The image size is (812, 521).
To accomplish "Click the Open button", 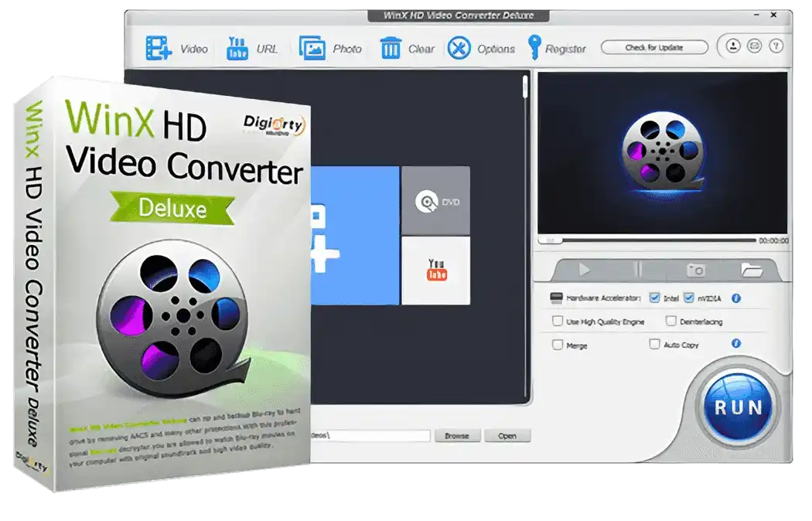I will [507, 436].
